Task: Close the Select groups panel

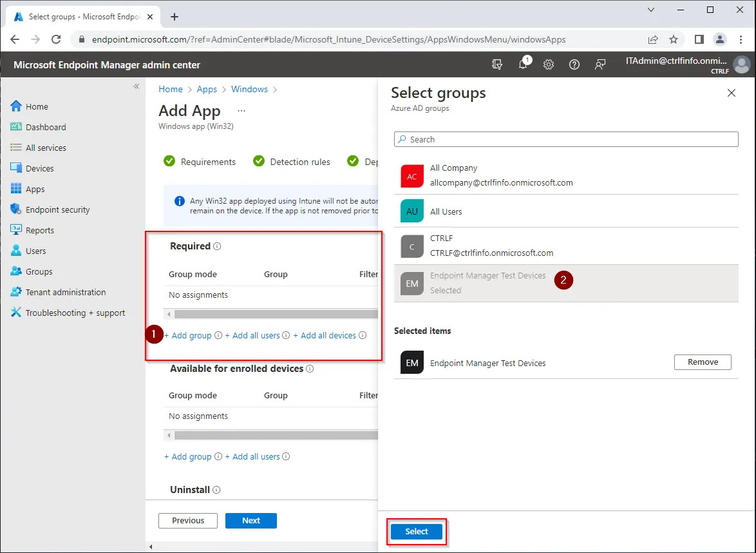Action: [x=732, y=93]
